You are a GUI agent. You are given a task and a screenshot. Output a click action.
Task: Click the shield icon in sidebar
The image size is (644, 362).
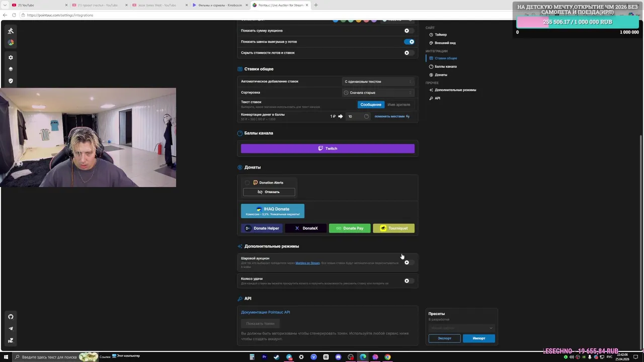(11, 80)
